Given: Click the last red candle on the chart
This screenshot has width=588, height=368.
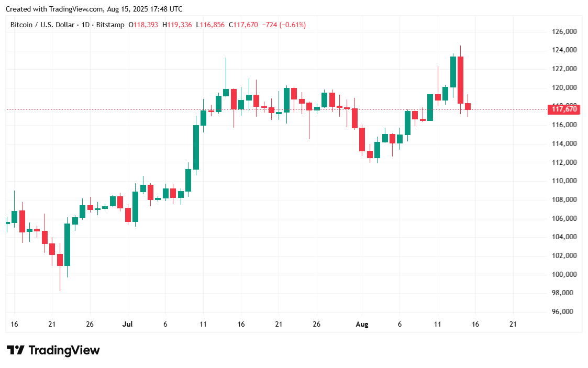Looking at the screenshot, I should [468, 106].
